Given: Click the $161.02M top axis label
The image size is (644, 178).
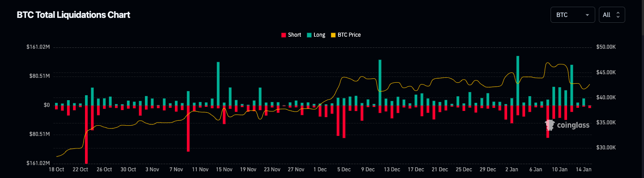Looking at the screenshot, I should (x=38, y=47).
